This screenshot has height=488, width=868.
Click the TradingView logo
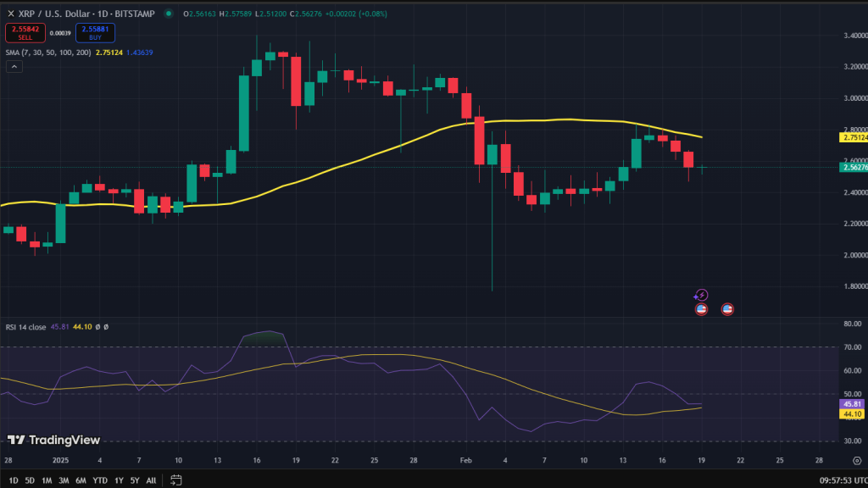(53, 440)
